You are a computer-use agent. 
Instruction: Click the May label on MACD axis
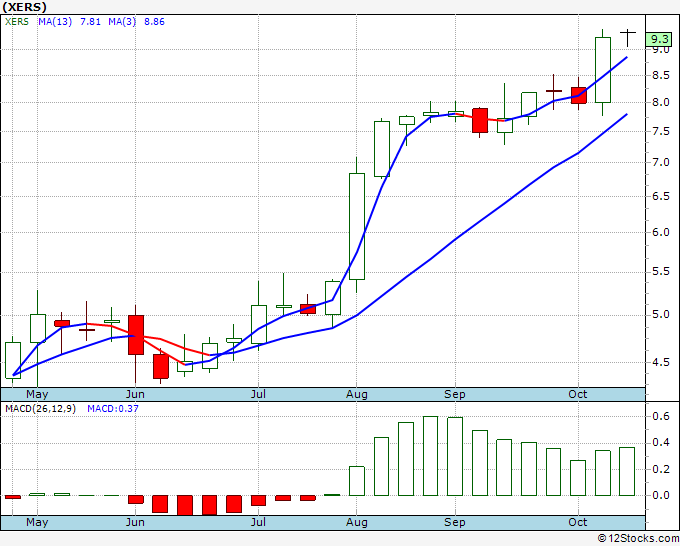pos(37,522)
